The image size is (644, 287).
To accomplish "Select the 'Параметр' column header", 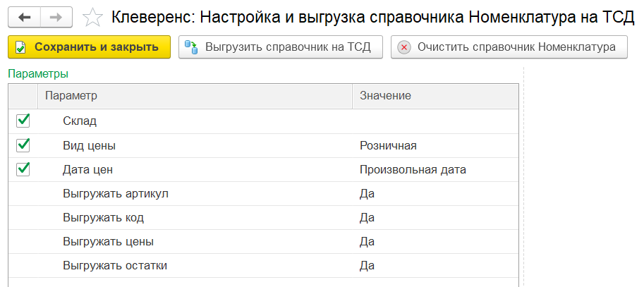I will 195,96.
